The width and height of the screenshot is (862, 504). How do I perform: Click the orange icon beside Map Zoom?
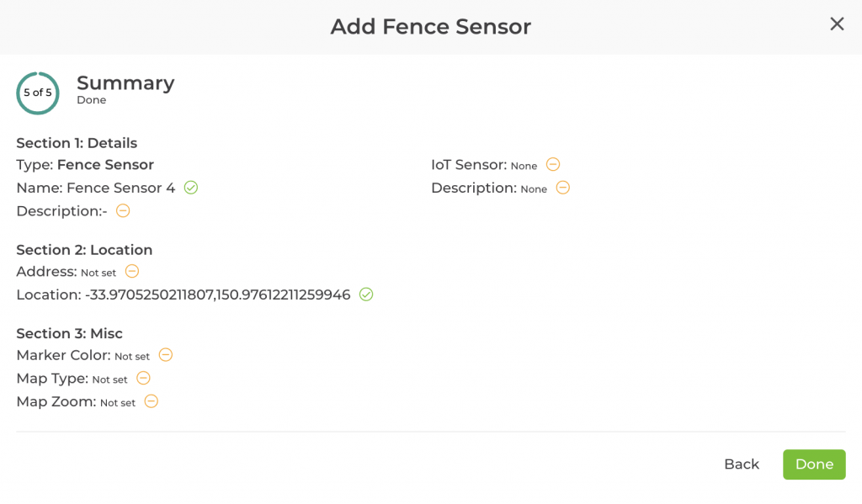pyautogui.click(x=152, y=401)
